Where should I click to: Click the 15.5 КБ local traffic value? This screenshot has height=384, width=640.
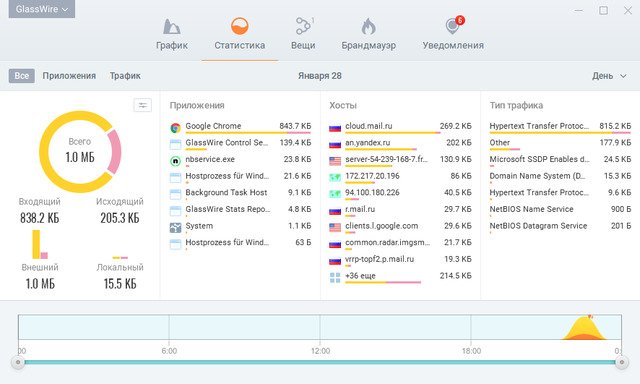(x=120, y=284)
